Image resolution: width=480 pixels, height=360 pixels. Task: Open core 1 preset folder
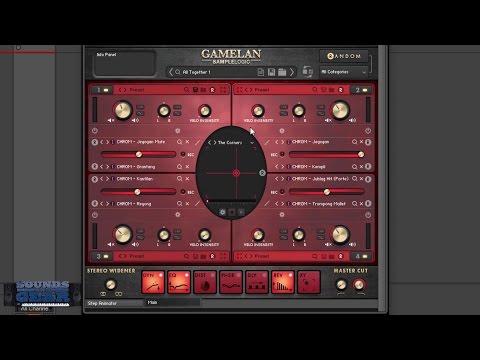coord(203,90)
